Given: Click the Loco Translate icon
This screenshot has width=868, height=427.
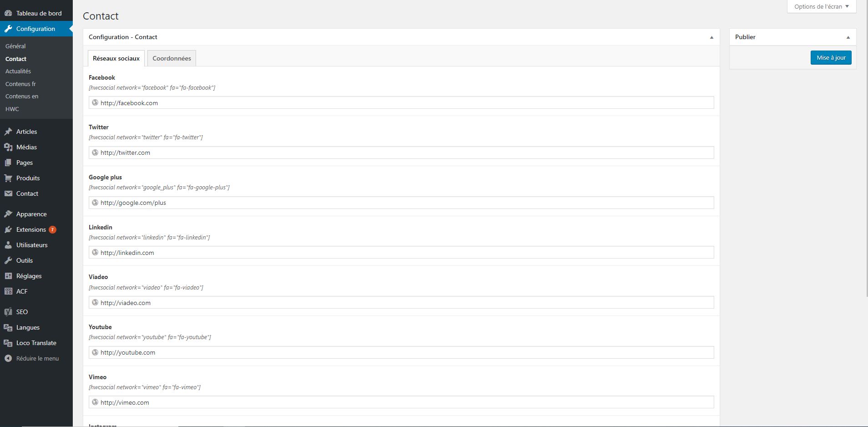Looking at the screenshot, I should pos(8,343).
